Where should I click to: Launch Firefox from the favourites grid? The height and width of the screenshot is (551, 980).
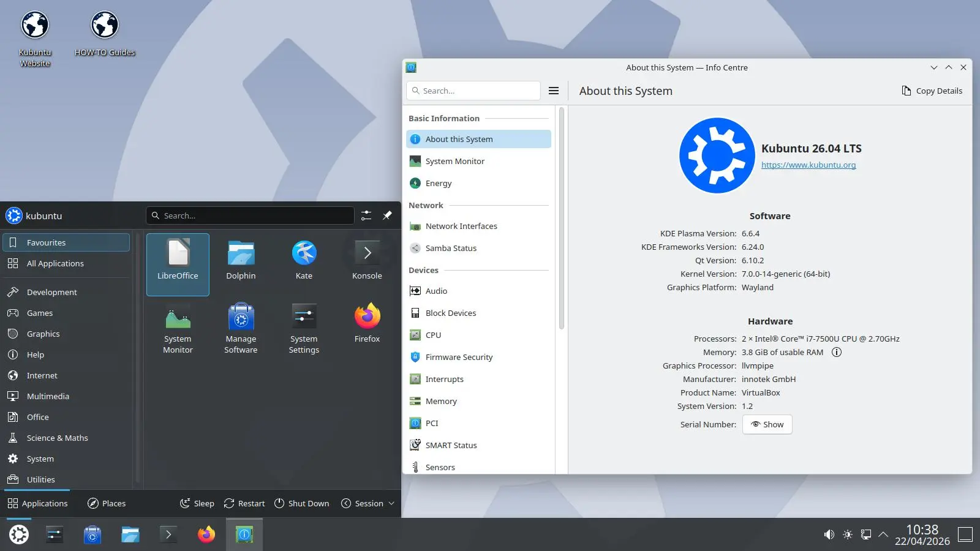[367, 328]
